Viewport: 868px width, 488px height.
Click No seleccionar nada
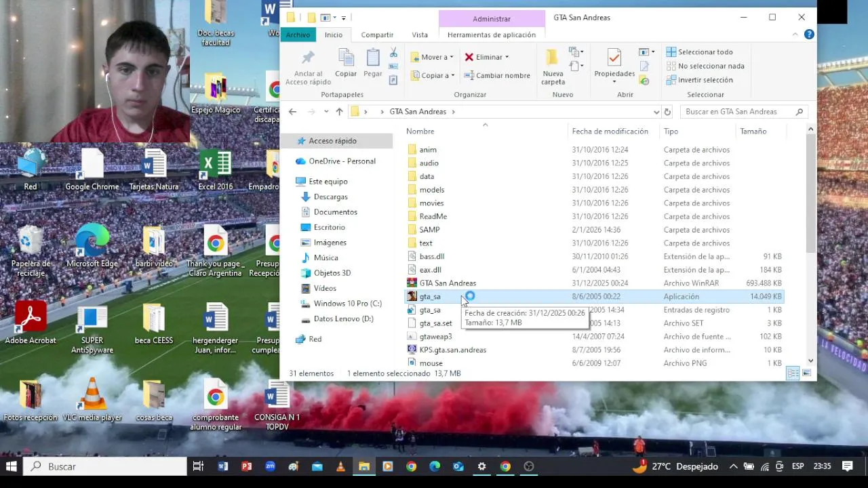(x=705, y=66)
